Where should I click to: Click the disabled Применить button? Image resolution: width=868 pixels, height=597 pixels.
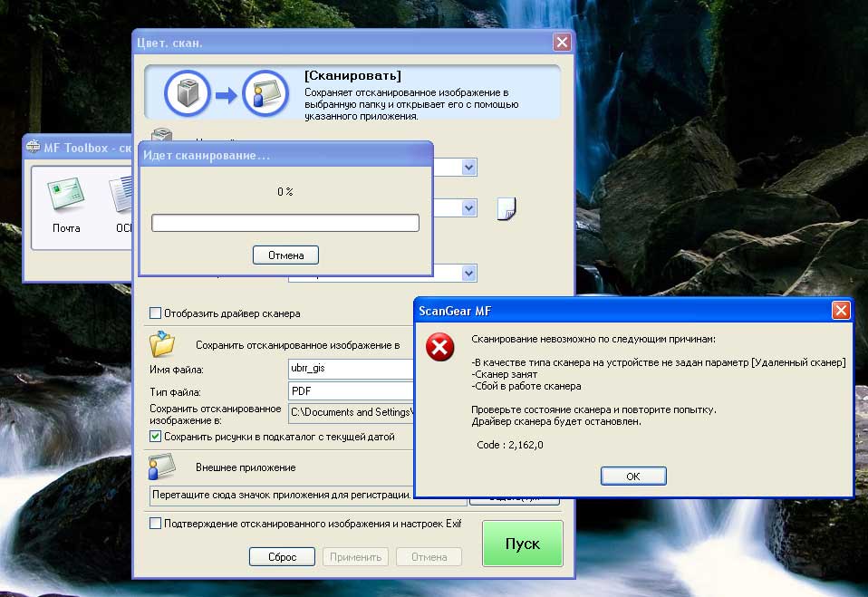(x=355, y=556)
